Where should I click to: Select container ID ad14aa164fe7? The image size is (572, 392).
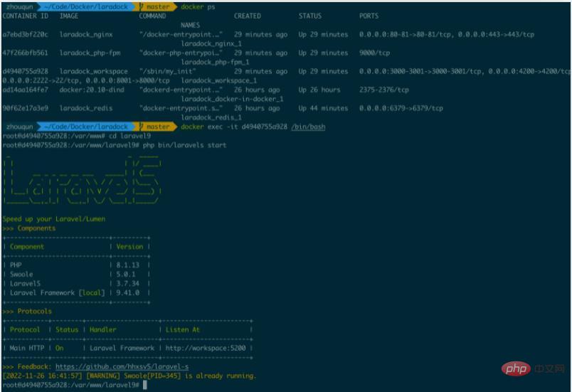click(25, 90)
